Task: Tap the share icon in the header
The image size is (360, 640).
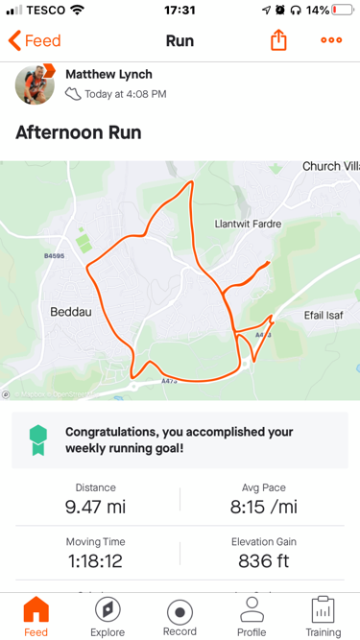Action: point(278,40)
